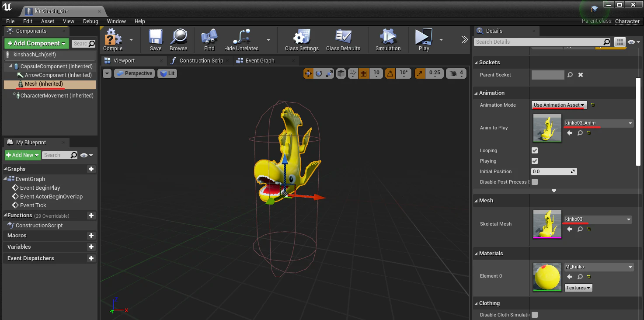The width and height of the screenshot is (644, 320).
Task: Use the selected asset for Skeletal Mesh
Action: click(x=570, y=229)
